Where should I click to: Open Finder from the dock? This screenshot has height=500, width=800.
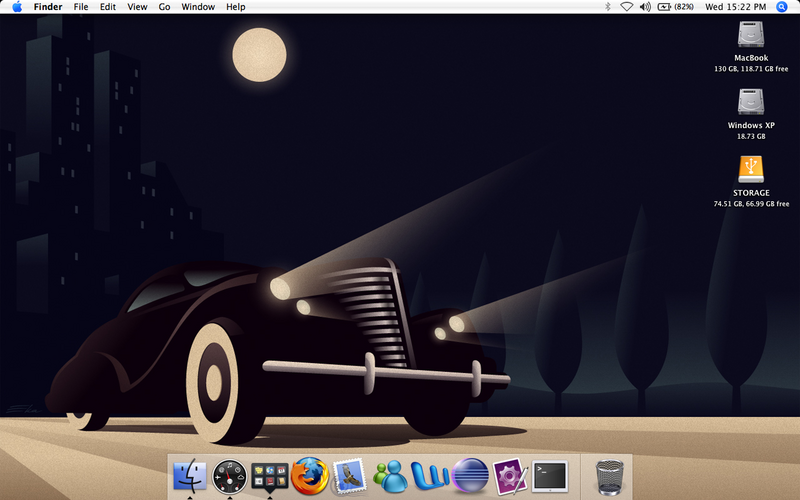(x=189, y=475)
